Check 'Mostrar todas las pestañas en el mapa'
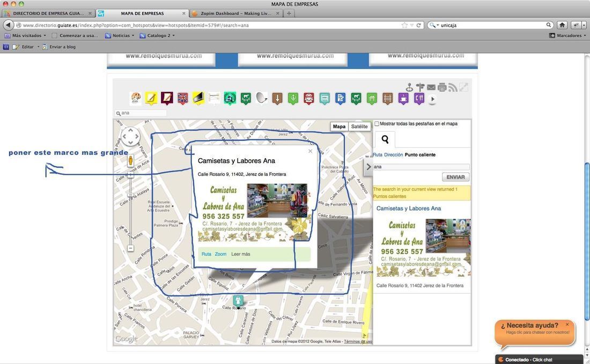Image resolution: width=590 pixels, height=364 pixels. 377,123
